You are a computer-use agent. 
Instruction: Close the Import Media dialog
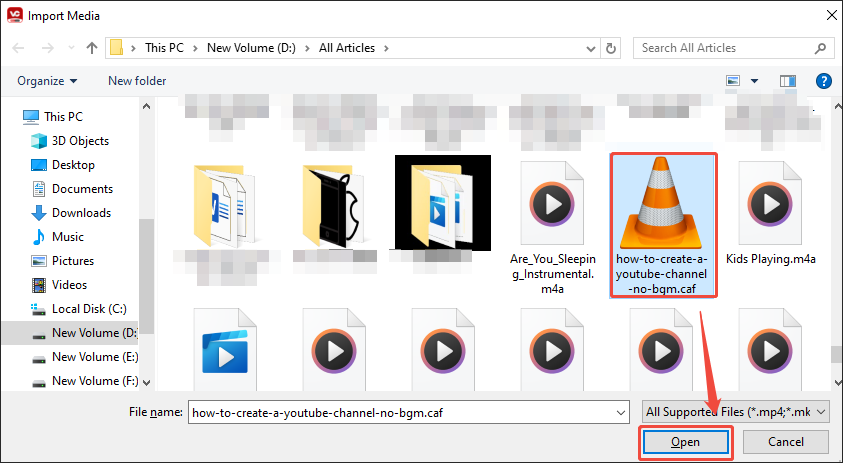831,15
